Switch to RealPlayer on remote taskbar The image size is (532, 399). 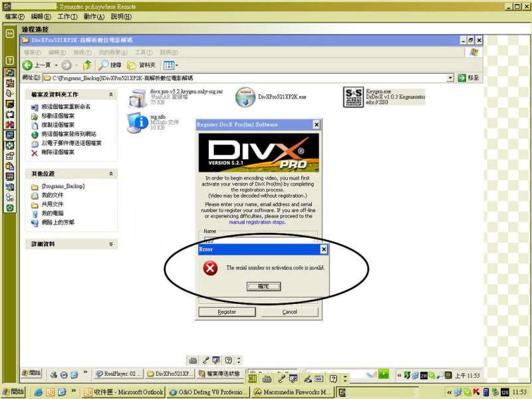(119, 374)
